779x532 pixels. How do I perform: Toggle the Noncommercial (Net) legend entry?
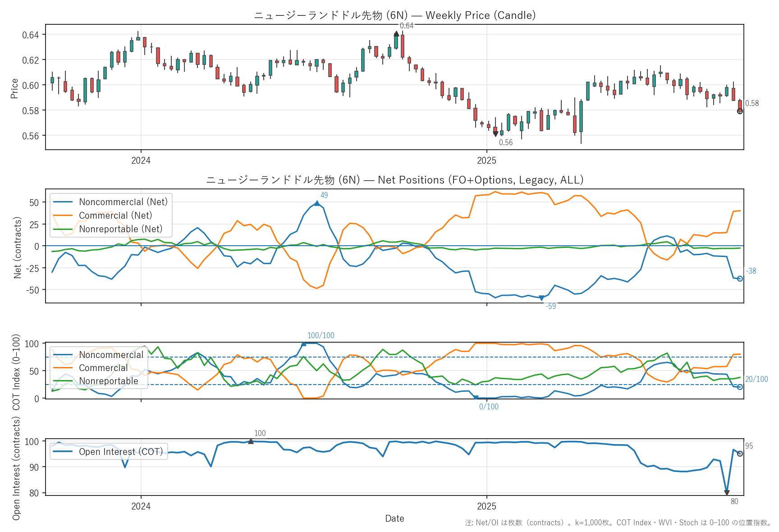[123, 202]
